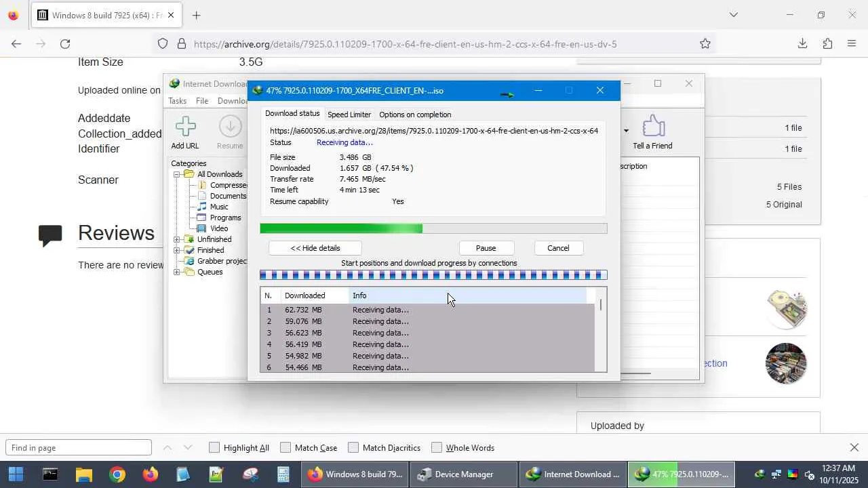Click the tracking protection shield icon
Screen dimensions: 868x488
coord(163,44)
